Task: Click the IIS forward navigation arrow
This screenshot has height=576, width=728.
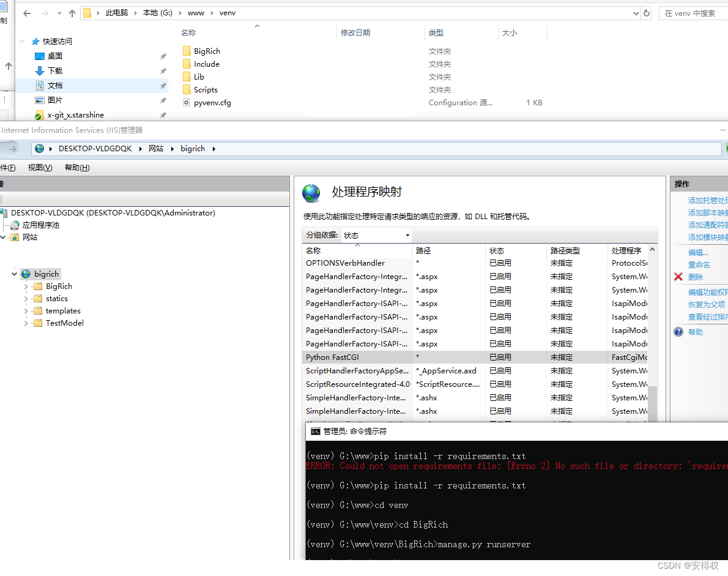Action: coord(12,149)
